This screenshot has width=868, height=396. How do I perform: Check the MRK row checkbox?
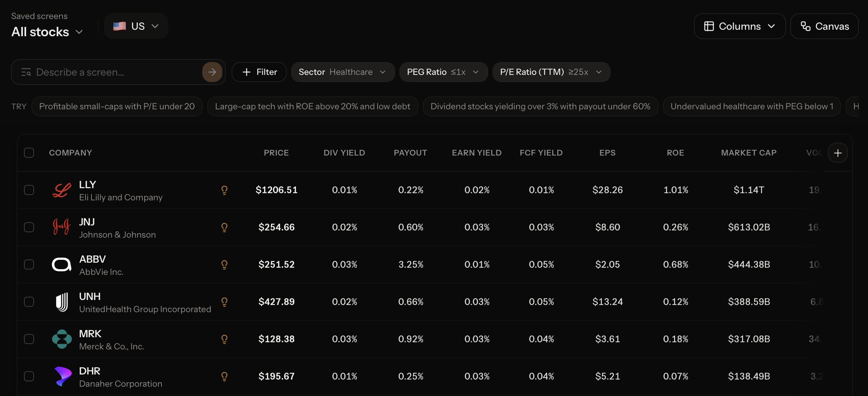(x=29, y=339)
